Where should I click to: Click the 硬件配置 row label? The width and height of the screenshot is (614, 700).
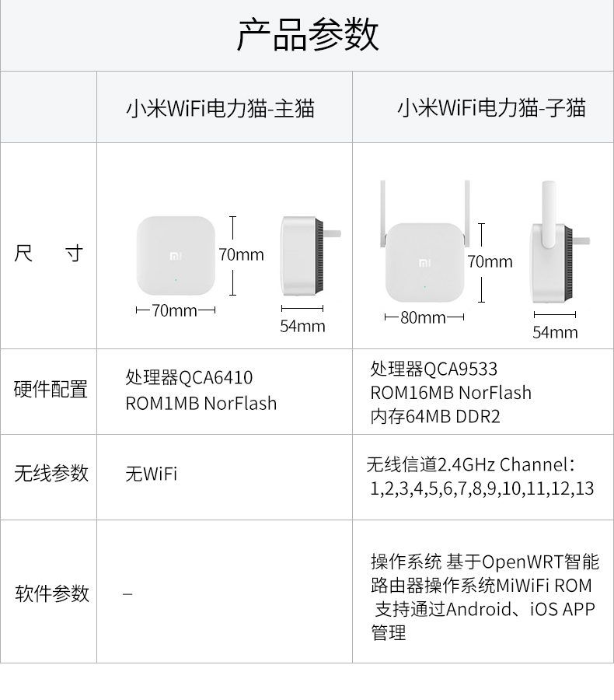tap(51, 390)
